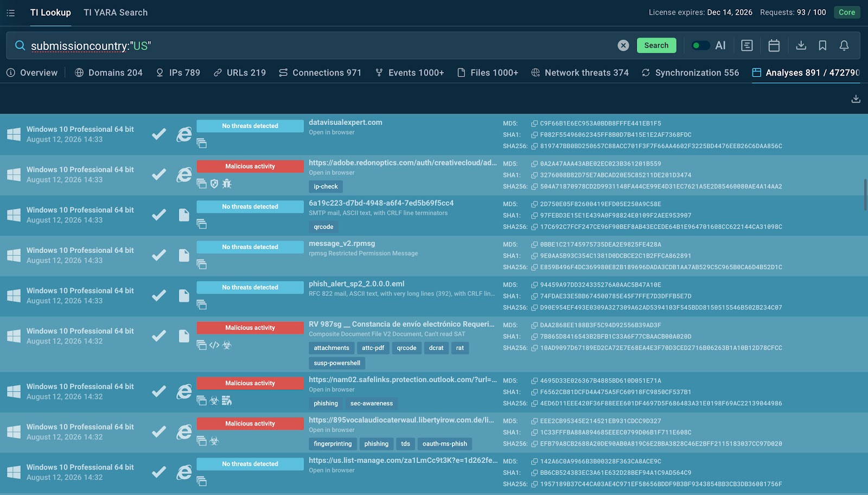Open the Synchronization 556 tab
This screenshot has height=495, width=868.
click(x=690, y=73)
